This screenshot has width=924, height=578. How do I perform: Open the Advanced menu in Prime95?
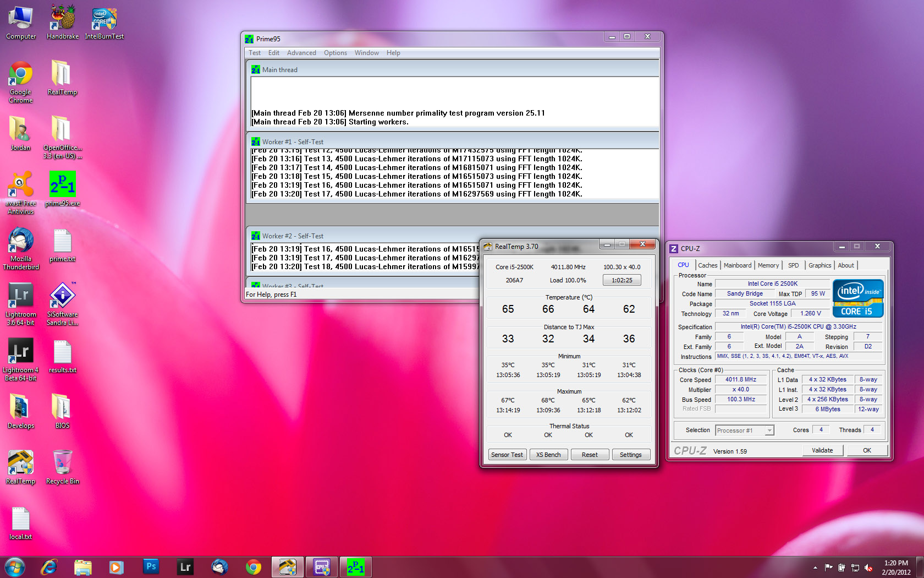301,53
